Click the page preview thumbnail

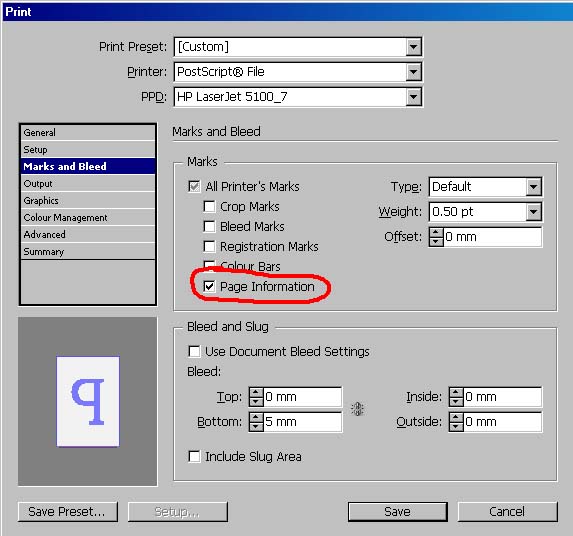point(88,401)
